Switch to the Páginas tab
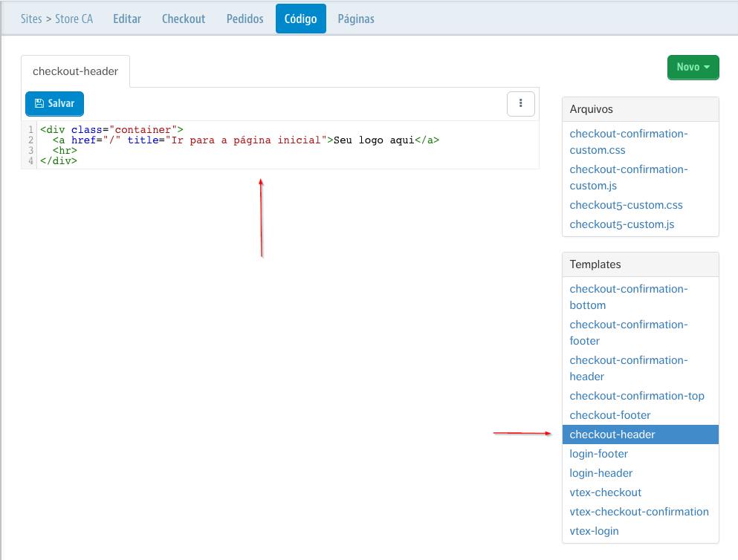The image size is (738, 560). point(355,19)
